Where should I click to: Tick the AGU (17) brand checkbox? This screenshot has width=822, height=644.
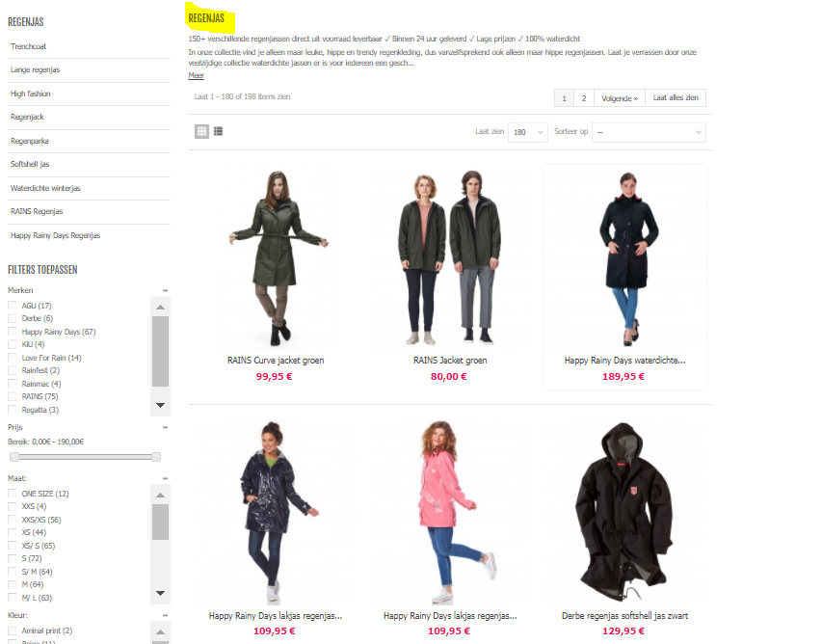(x=13, y=306)
